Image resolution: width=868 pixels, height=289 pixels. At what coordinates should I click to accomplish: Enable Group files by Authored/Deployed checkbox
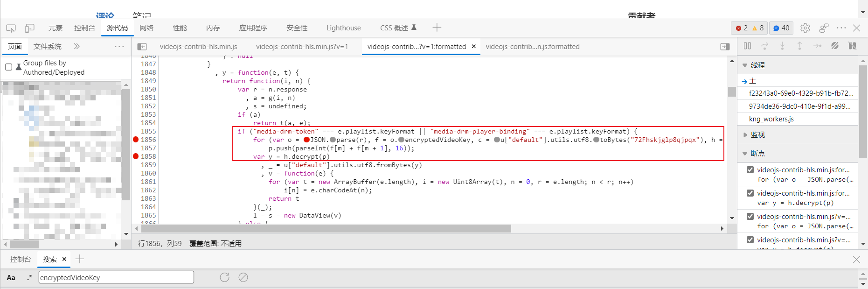tap(8, 67)
